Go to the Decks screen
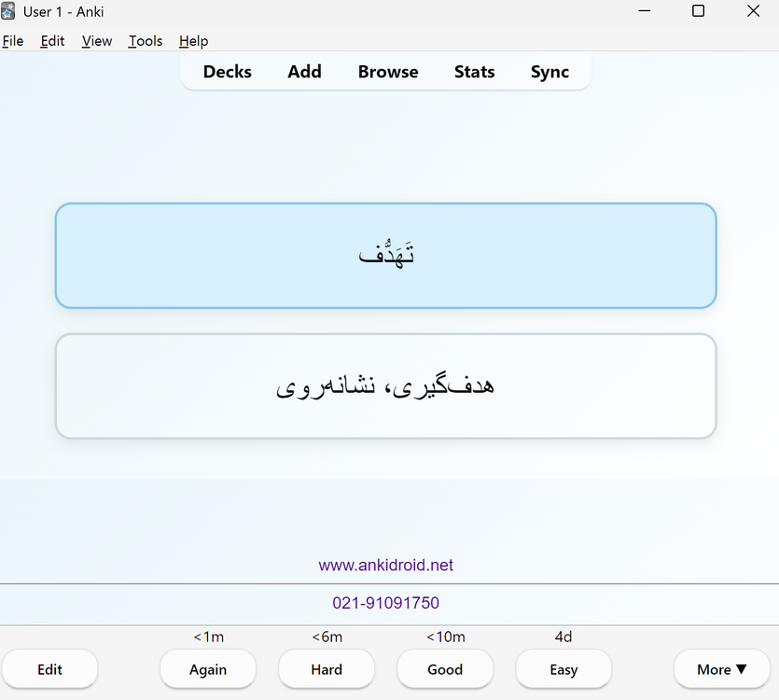779x700 pixels. (x=227, y=72)
